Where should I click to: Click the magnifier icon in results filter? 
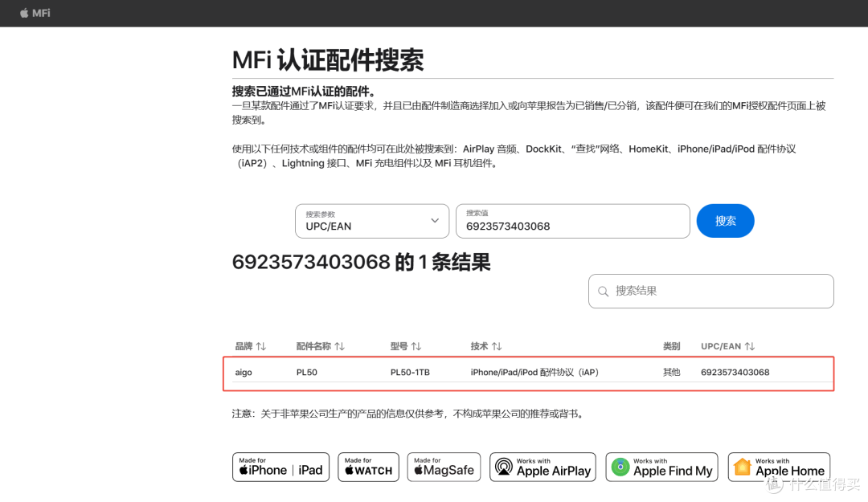pyautogui.click(x=604, y=292)
